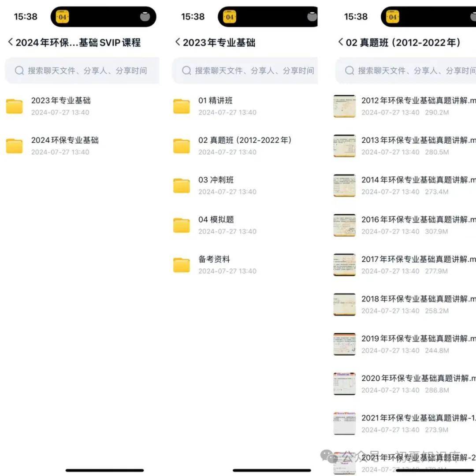Open 2012年环保专业基础真题讲解 video thumbnail

point(345,106)
